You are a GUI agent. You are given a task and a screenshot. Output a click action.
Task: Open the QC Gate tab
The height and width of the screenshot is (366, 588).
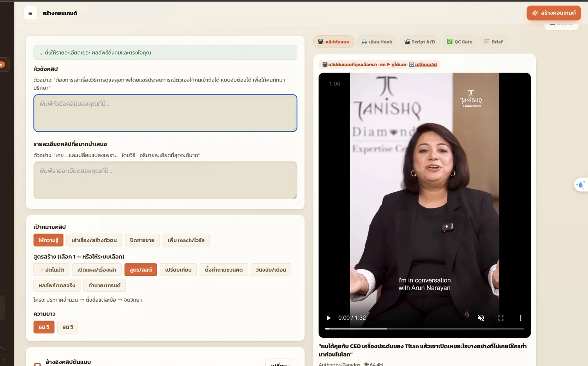click(x=459, y=42)
